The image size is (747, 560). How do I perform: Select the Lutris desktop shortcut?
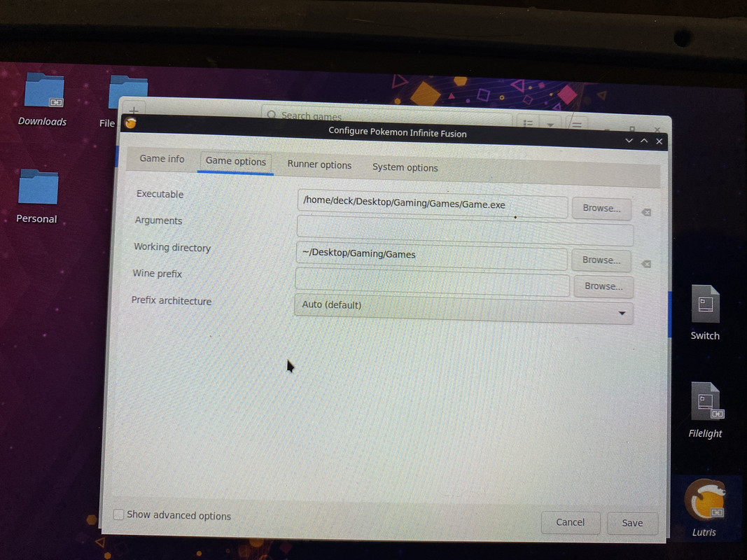pyautogui.click(x=704, y=507)
